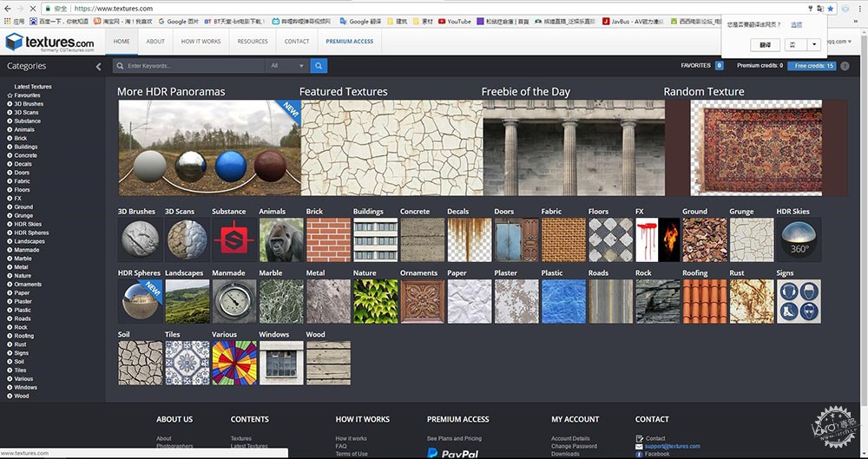Click the magnifier search button

[319, 66]
